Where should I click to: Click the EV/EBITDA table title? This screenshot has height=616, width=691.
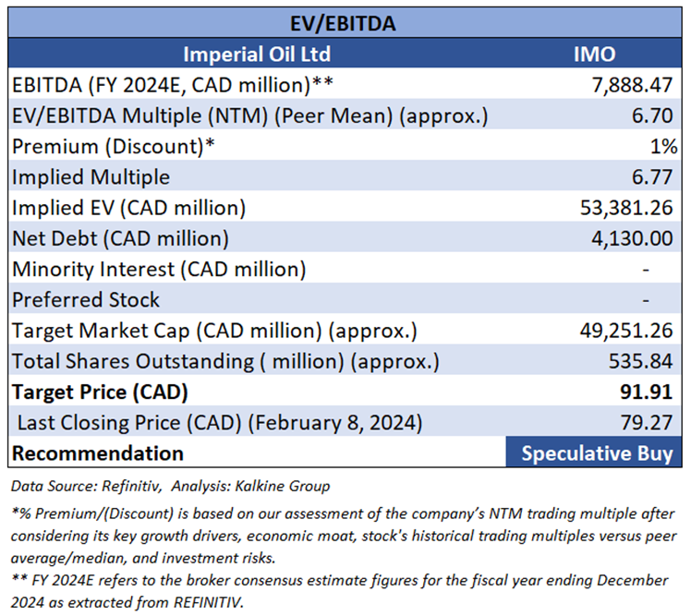343,23
